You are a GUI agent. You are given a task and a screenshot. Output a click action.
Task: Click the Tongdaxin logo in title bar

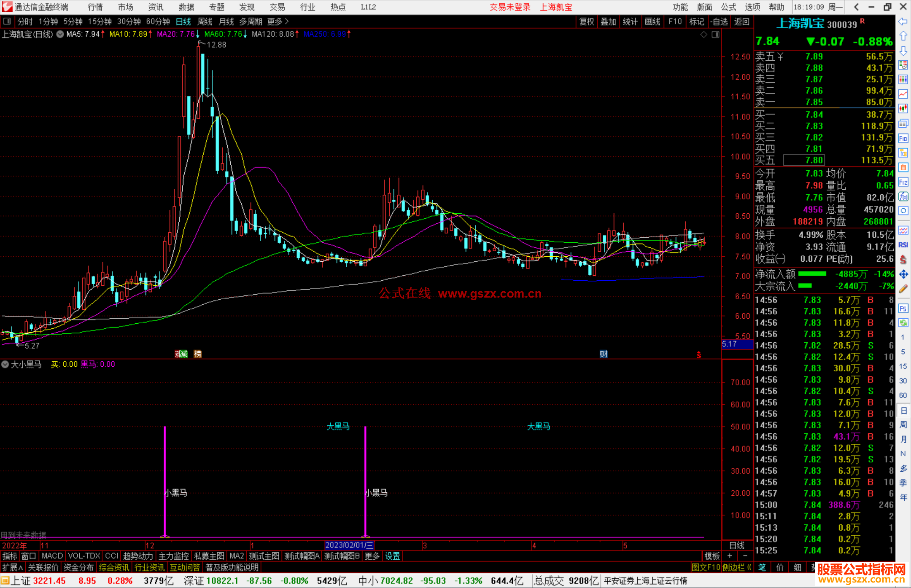point(7,7)
